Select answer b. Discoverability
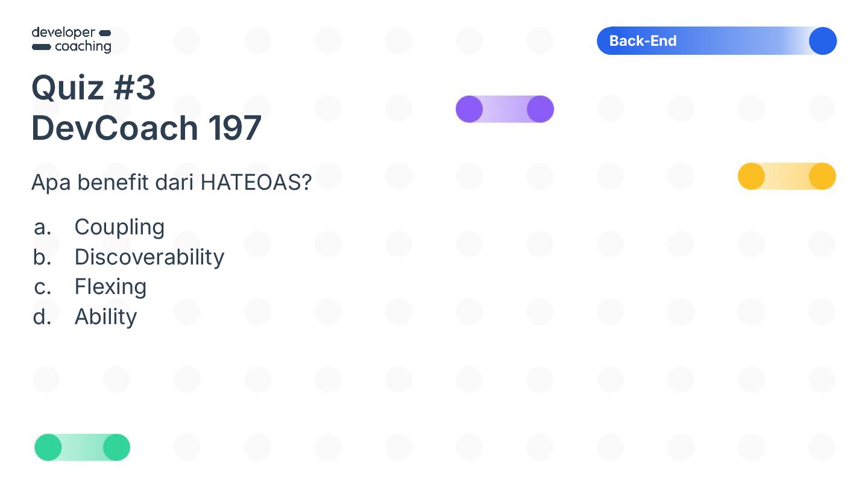Image resolution: width=868 pixels, height=488 pixels. click(x=149, y=257)
